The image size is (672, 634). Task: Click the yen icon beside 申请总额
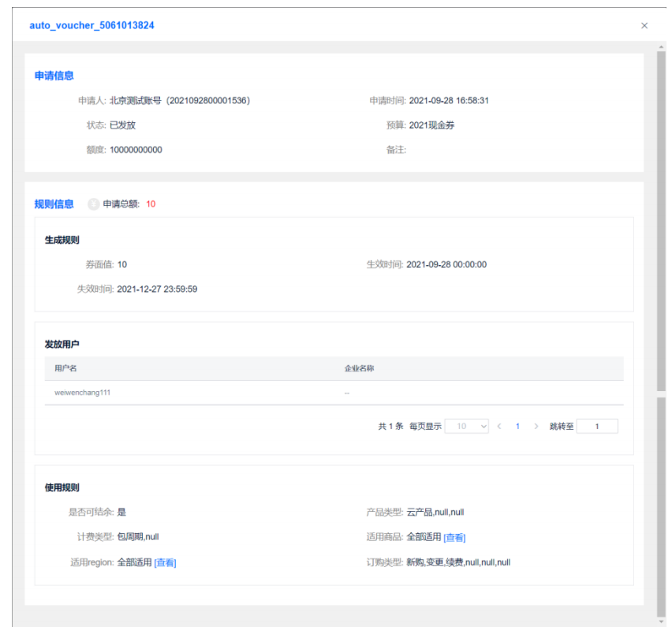93,204
